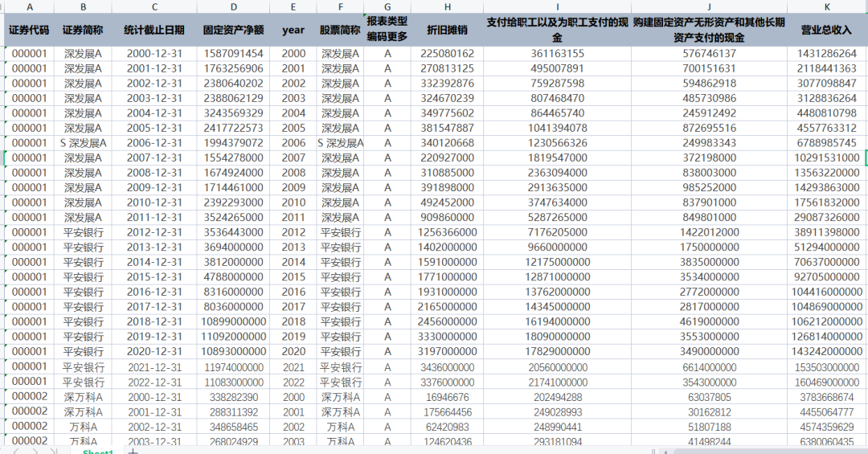Select cell with value 361163155
Screen dimensions: 868x454
coord(557,54)
